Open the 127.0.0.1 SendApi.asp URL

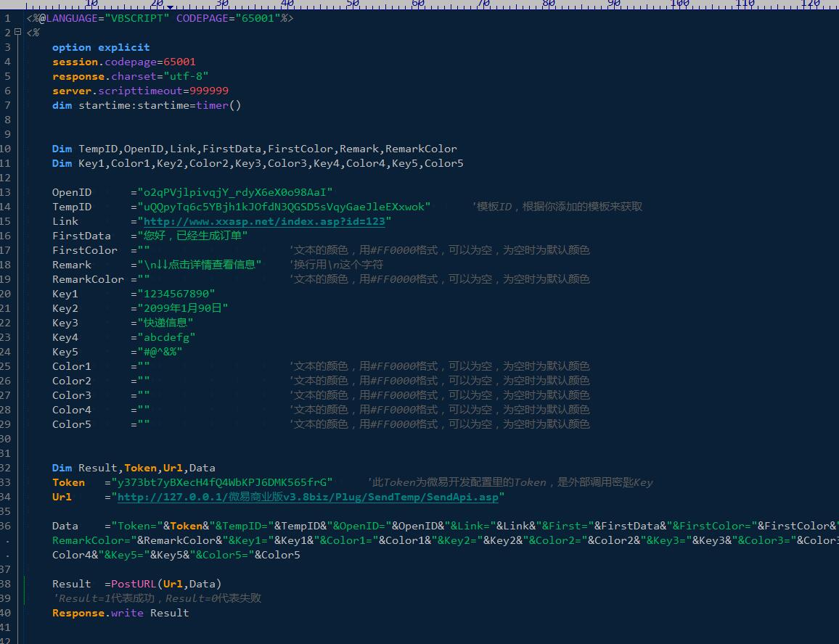[x=308, y=497]
